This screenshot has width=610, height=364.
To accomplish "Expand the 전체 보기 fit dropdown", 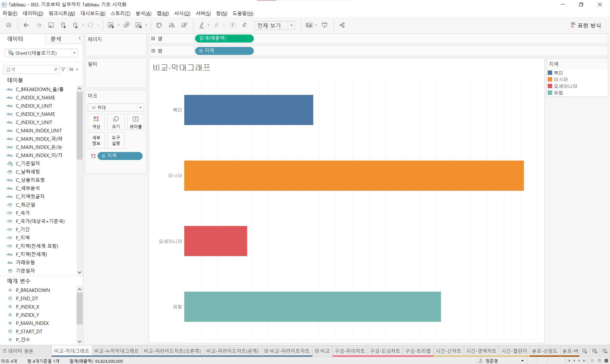I will pyautogui.click(x=291, y=25).
